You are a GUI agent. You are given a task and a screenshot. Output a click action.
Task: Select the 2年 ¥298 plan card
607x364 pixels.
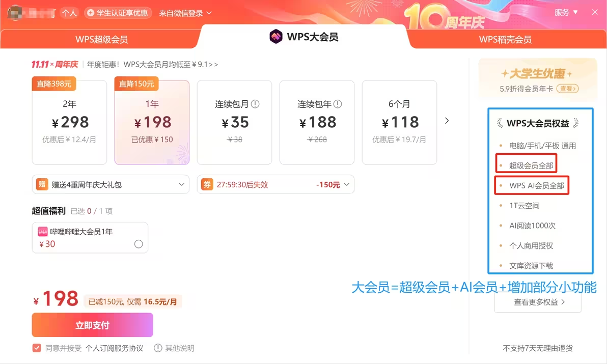click(x=69, y=122)
